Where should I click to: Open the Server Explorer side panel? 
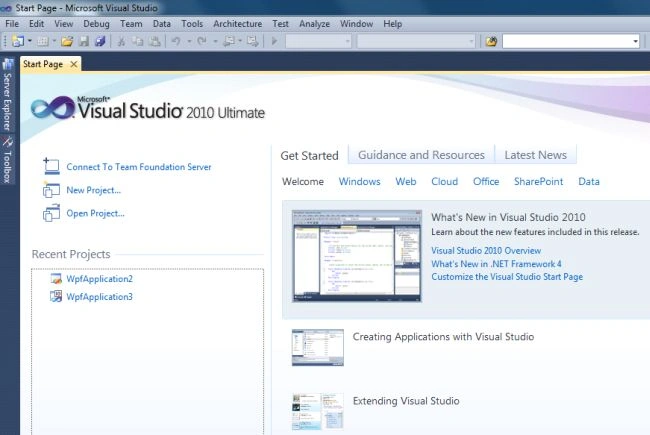pos(7,95)
